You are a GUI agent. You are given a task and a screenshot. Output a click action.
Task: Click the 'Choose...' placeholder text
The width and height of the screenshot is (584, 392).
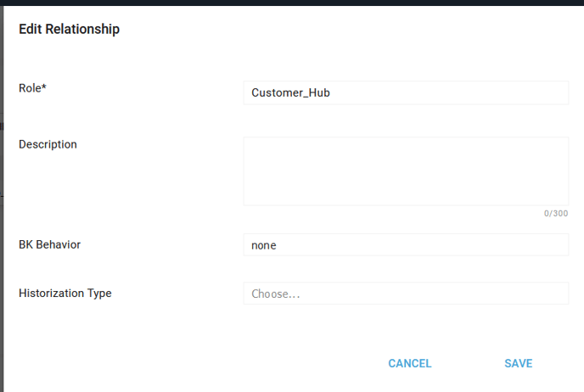276,294
